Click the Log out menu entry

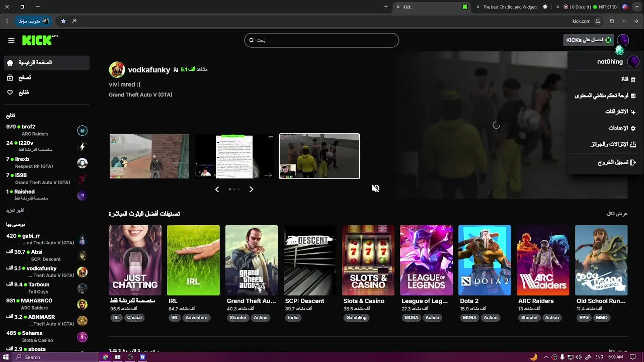[x=606, y=162]
